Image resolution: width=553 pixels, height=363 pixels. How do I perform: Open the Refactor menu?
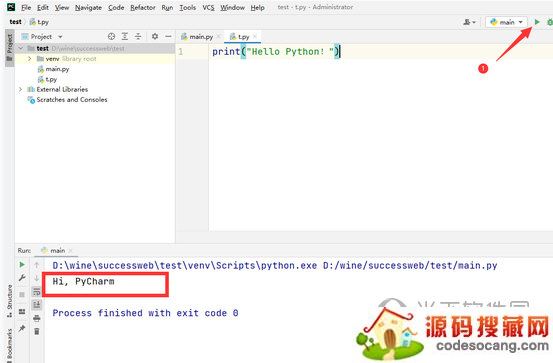pos(142,7)
